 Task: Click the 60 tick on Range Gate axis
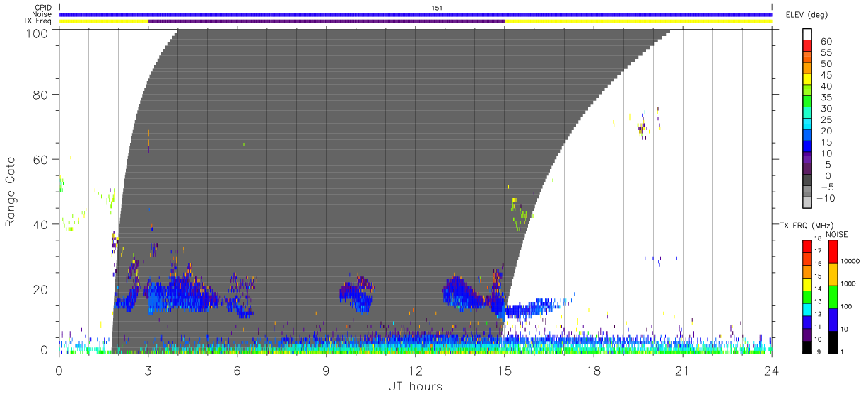41,159
